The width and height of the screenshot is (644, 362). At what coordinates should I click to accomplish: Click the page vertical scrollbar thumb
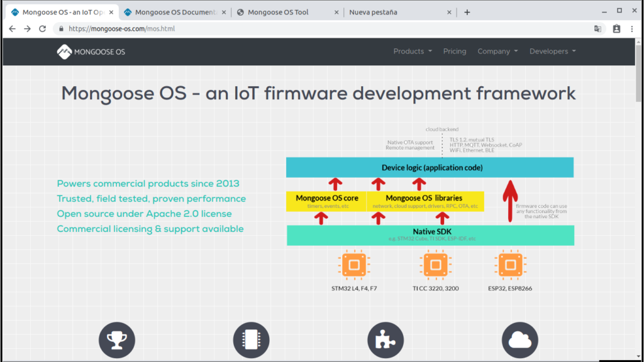pos(638,73)
